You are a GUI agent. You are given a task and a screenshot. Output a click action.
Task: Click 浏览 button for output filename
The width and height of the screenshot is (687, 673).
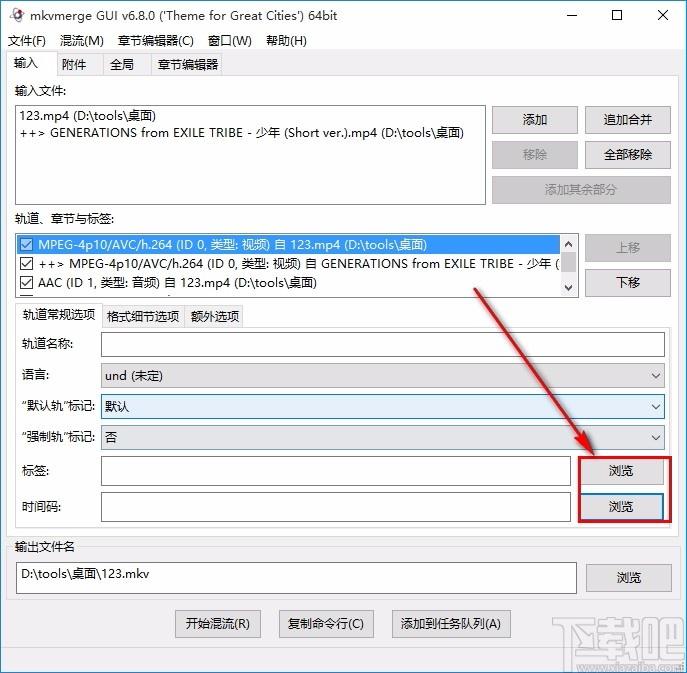(x=628, y=578)
